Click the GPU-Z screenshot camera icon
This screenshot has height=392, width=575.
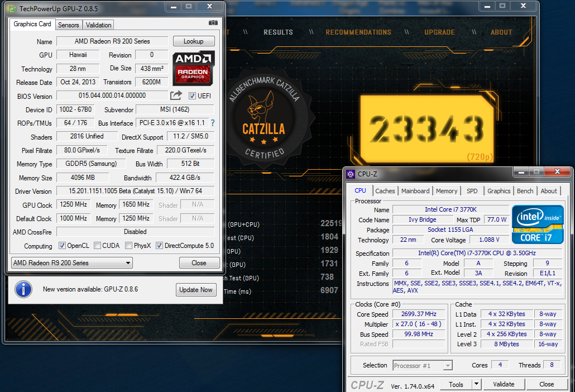(x=213, y=23)
